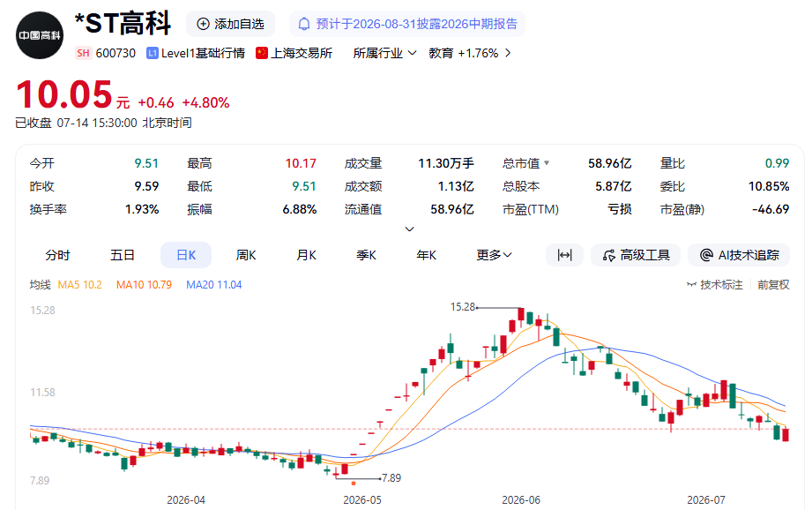Click the 15.28 peak candlestick marker
Screen dimensions: 812x510
(x=521, y=314)
